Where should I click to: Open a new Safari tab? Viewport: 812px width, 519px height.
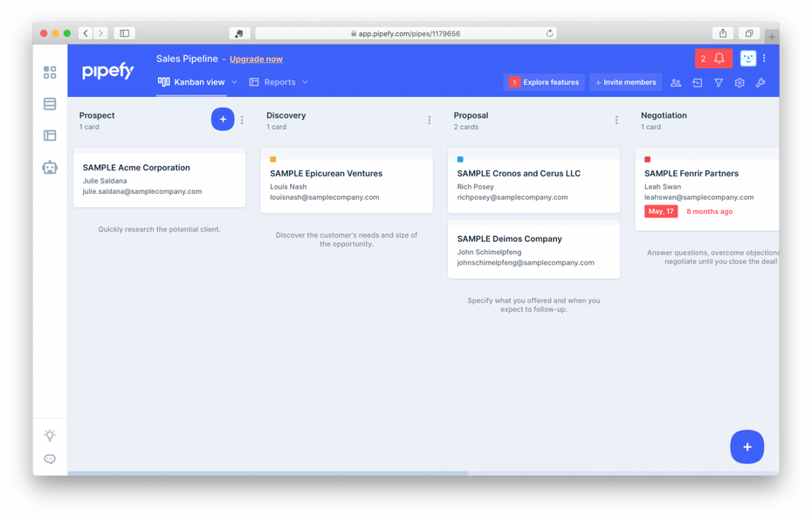(x=772, y=37)
